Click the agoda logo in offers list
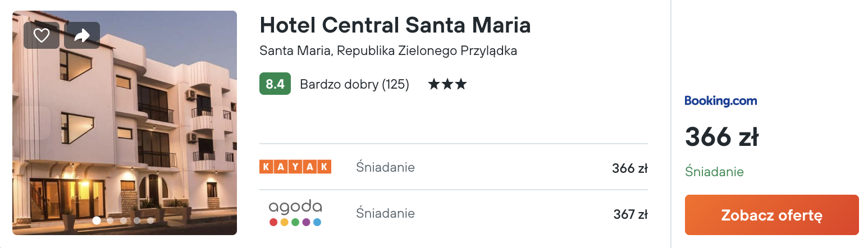 tap(295, 213)
